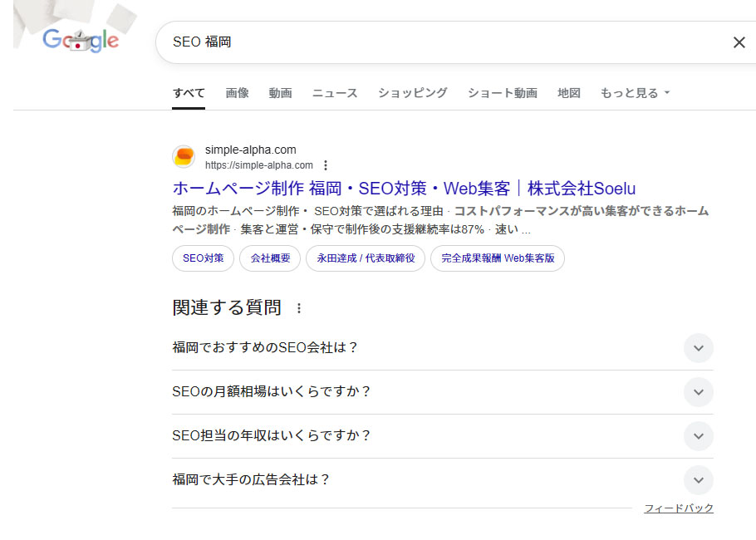The width and height of the screenshot is (756, 540).
Task: Expand question 福岡でおすすめのSEO会社は？
Action: pyautogui.click(x=443, y=347)
